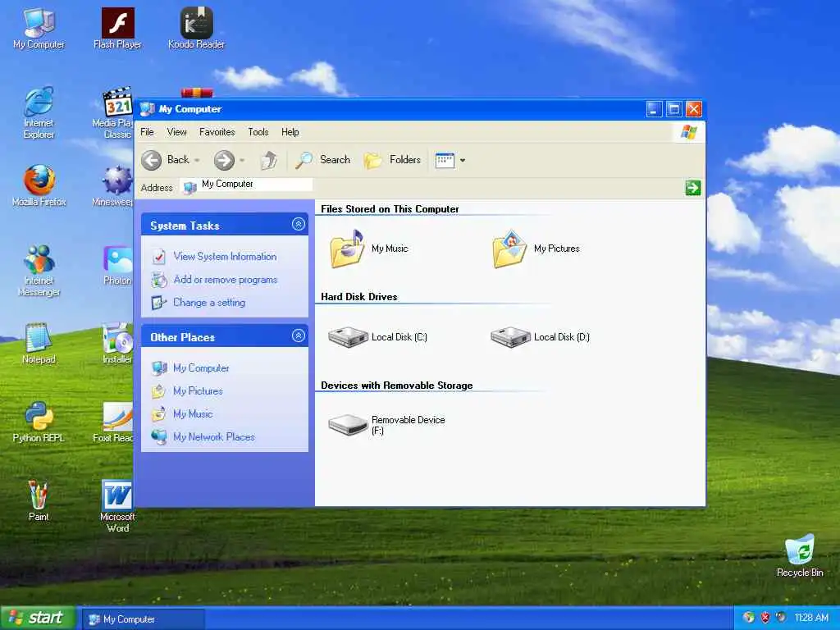Click the Address bar field
The height and width of the screenshot is (630, 840).
click(x=246, y=186)
